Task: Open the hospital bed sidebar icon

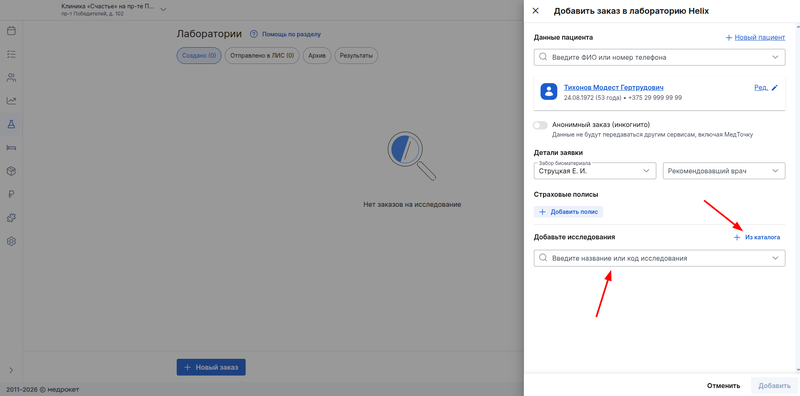Action: (11, 147)
